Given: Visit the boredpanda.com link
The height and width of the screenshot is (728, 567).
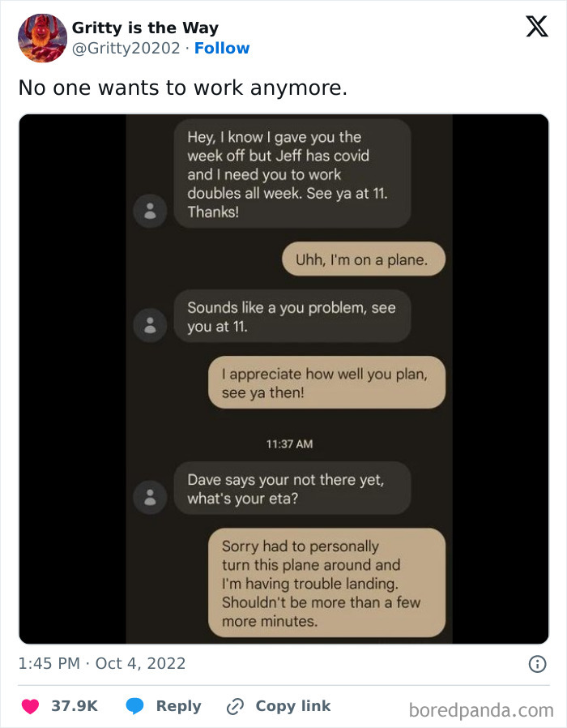Looking at the screenshot, I should click(480, 705).
